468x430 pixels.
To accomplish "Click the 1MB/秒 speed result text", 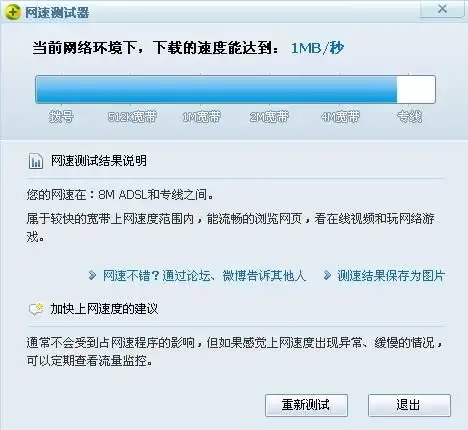I will tap(317, 48).
